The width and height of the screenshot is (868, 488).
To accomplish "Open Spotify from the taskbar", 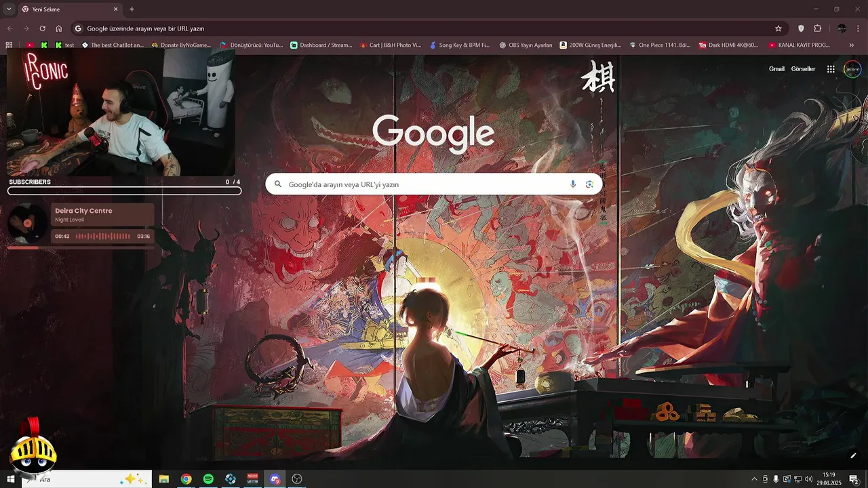I will point(208,479).
